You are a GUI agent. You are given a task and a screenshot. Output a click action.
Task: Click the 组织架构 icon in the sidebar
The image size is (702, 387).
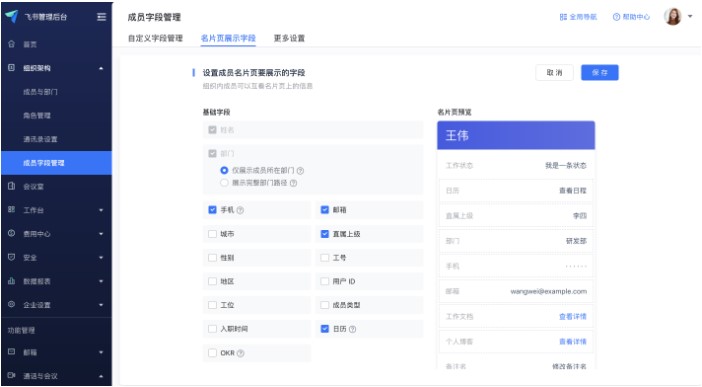click(x=12, y=68)
